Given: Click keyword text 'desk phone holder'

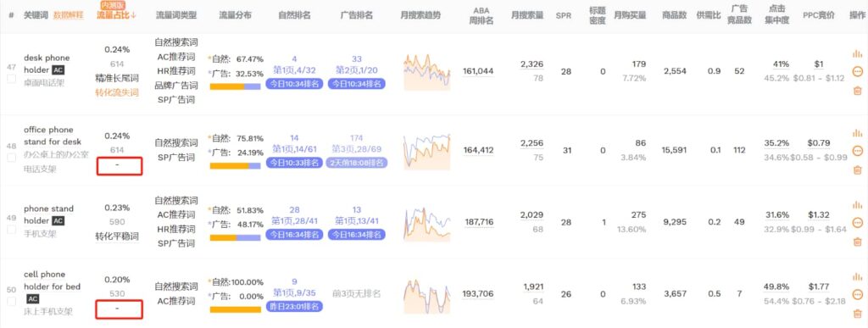Looking at the screenshot, I should [x=47, y=64].
